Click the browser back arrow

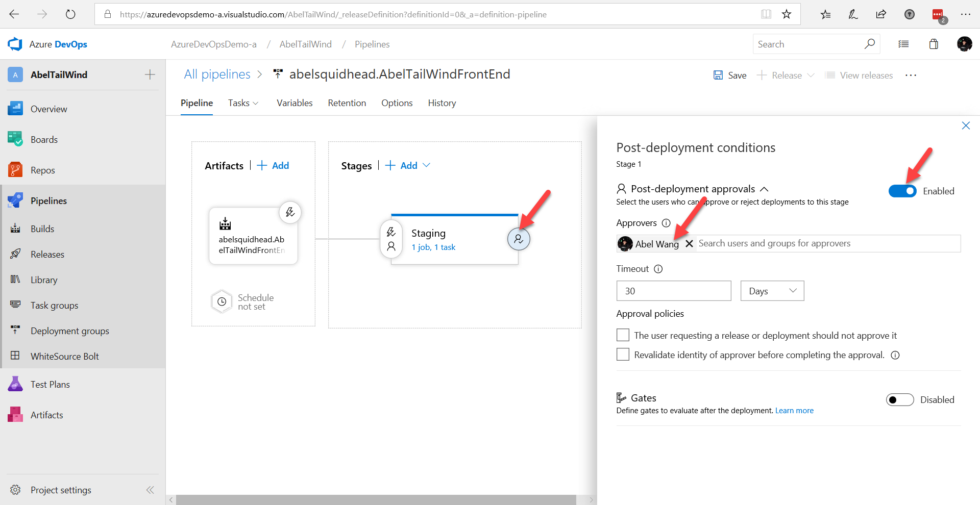pos(14,14)
